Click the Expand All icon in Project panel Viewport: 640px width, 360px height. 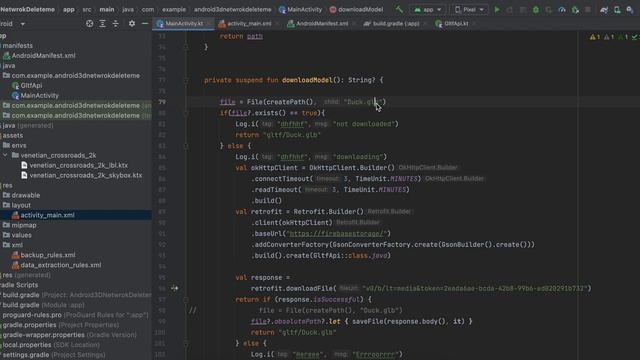pyautogui.click(x=102, y=24)
